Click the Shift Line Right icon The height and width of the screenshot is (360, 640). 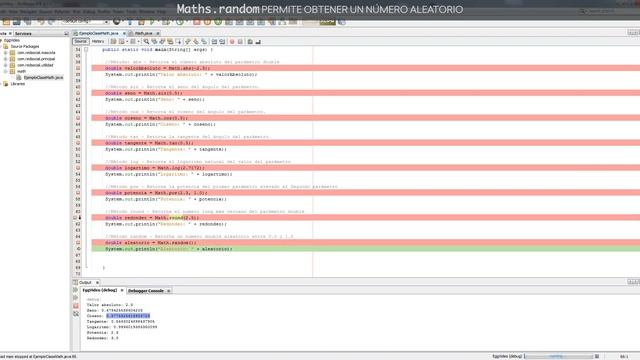click(x=222, y=42)
